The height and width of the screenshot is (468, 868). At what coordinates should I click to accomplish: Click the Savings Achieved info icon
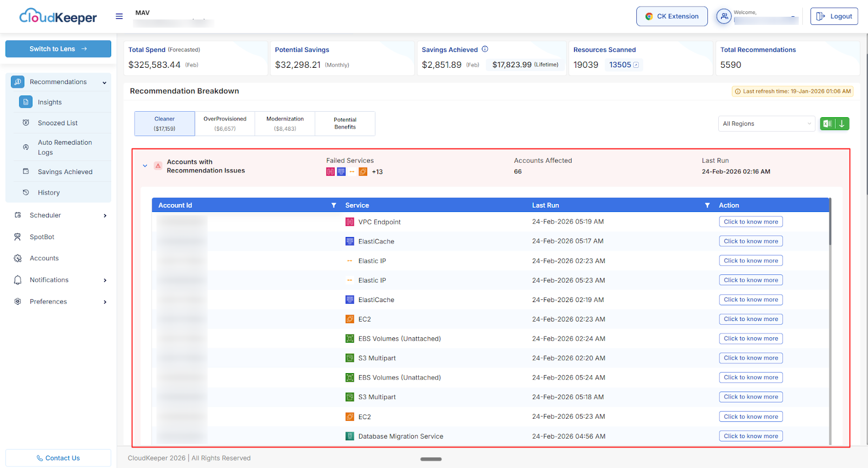point(485,49)
